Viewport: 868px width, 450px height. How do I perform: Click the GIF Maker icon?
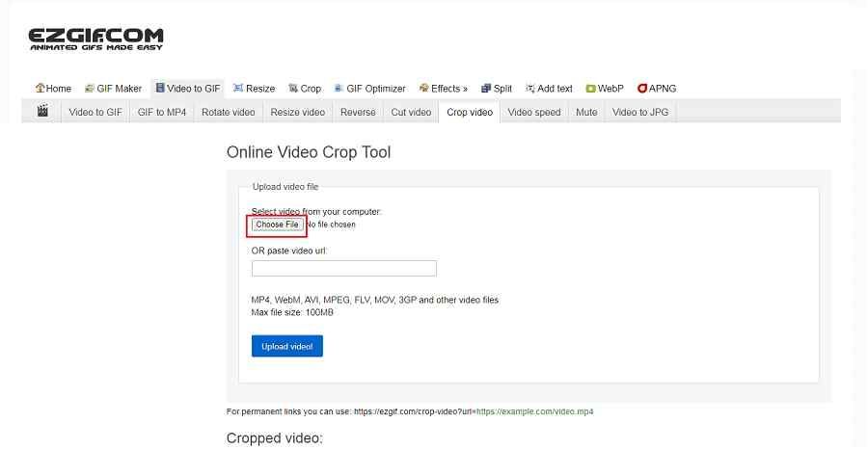89,88
